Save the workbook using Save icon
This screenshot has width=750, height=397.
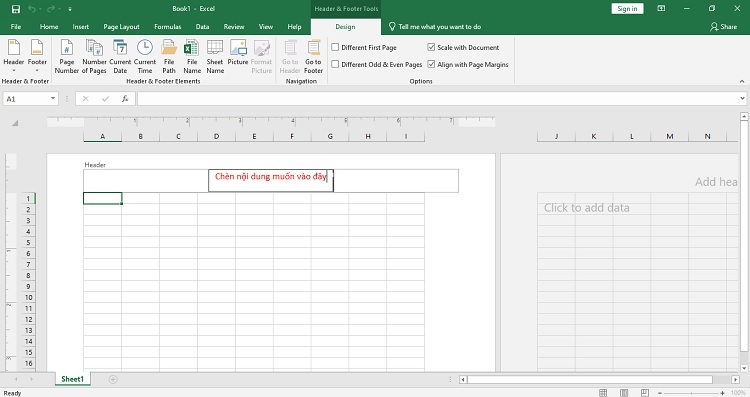point(16,9)
